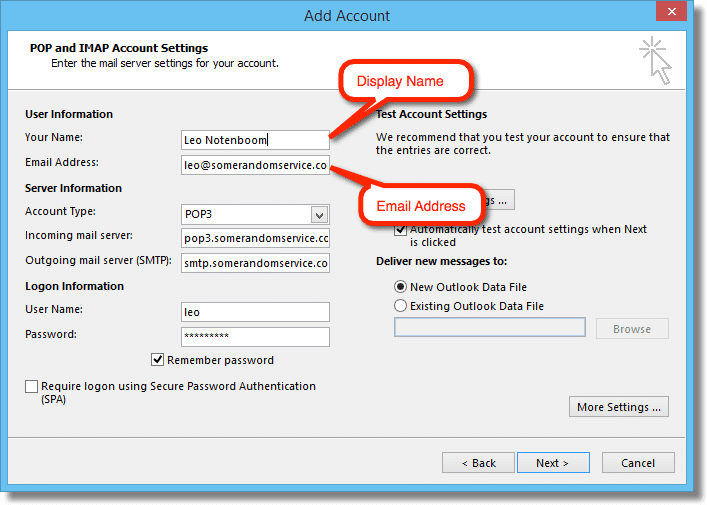This screenshot has width=707, height=505.
Task: Select the Outgoing mail server (SMTP) field
Action: [x=255, y=263]
